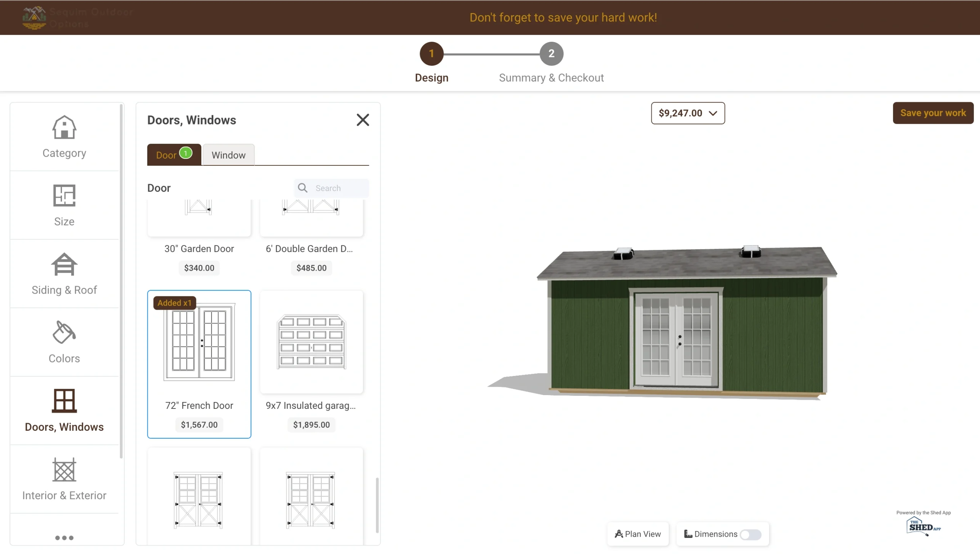This screenshot has height=554, width=980.
Task: Open the Colors paint bucket icon
Action: [x=64, y=332]
